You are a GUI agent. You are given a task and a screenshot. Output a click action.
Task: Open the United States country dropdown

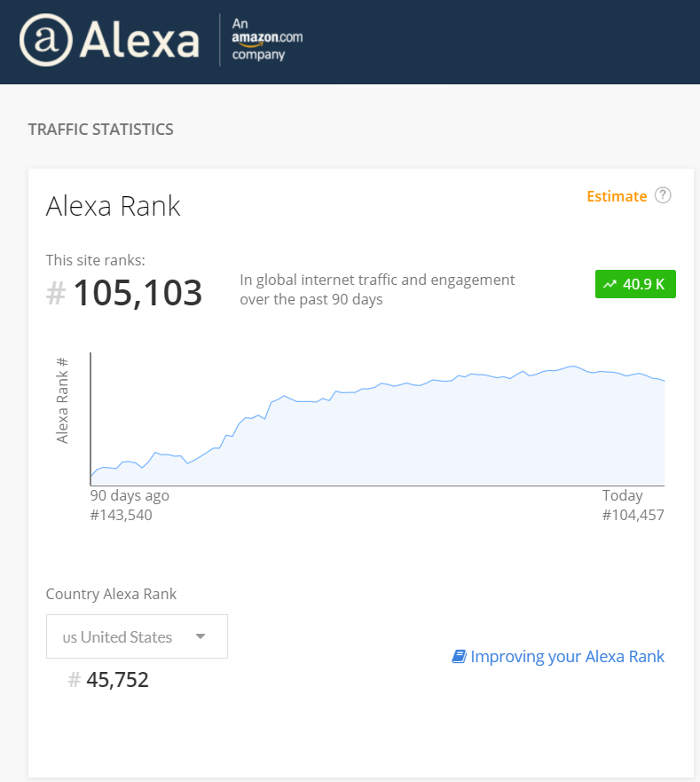138,636
